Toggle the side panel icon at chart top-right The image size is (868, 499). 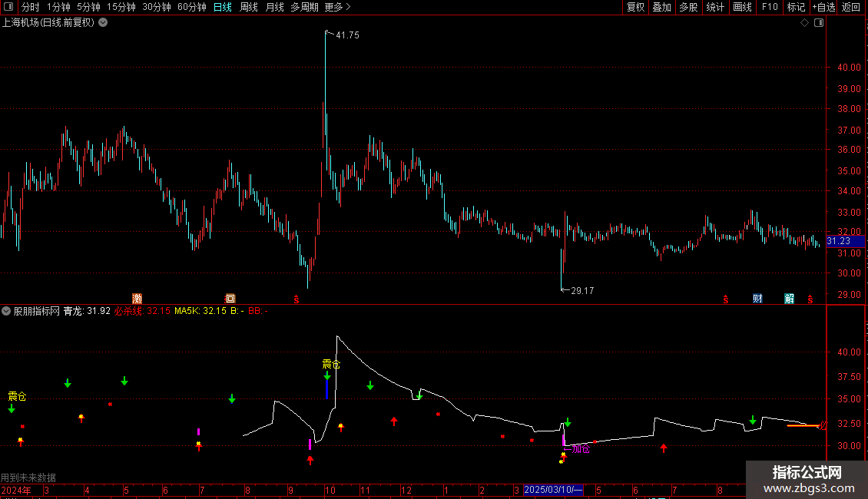tap(819, 23)
